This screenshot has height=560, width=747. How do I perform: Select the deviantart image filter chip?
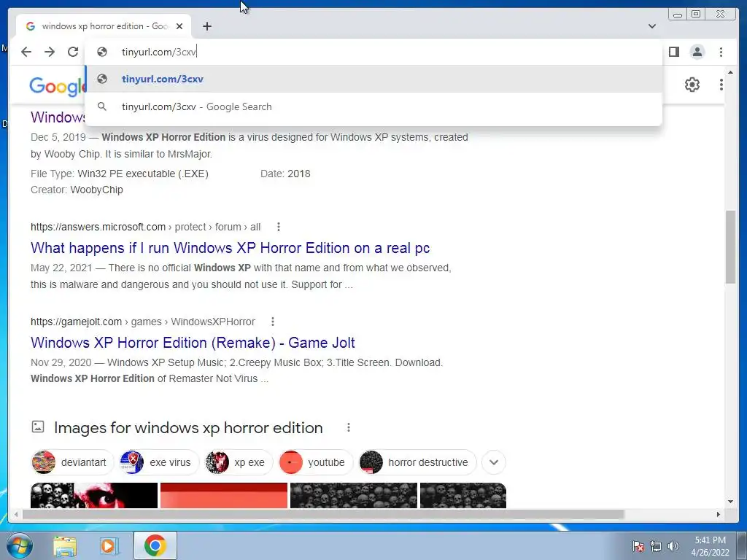point(72,462)
